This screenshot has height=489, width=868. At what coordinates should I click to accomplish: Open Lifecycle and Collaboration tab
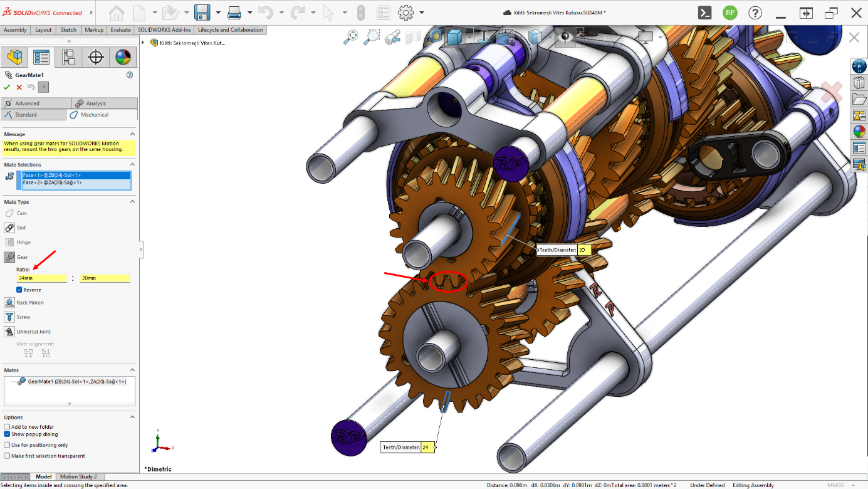231,30
